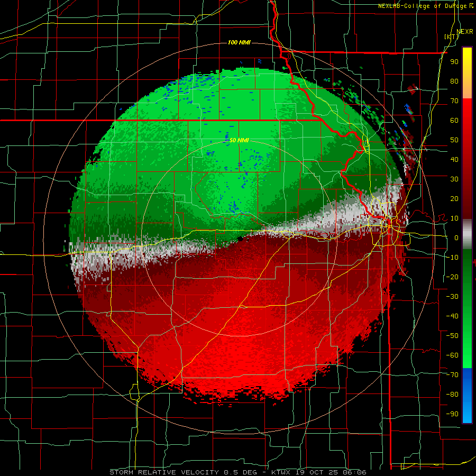Click the -70 value on velocity scale
The image size is (476, 476).
tap(452, 375)
